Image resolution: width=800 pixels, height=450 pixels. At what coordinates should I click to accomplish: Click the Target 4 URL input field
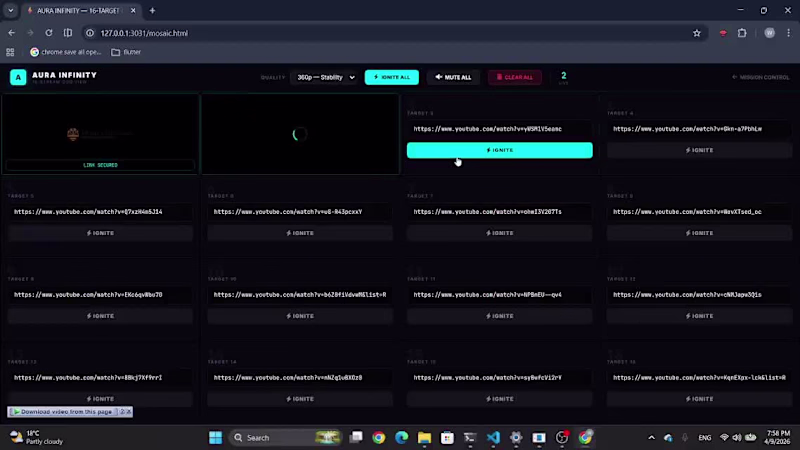(699, 129)
